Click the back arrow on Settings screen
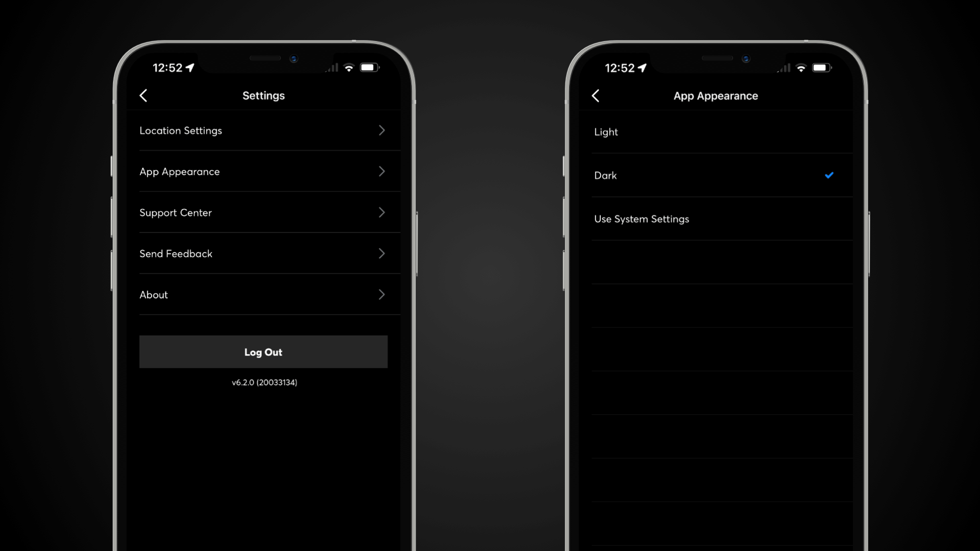 (x=143, y=95)
